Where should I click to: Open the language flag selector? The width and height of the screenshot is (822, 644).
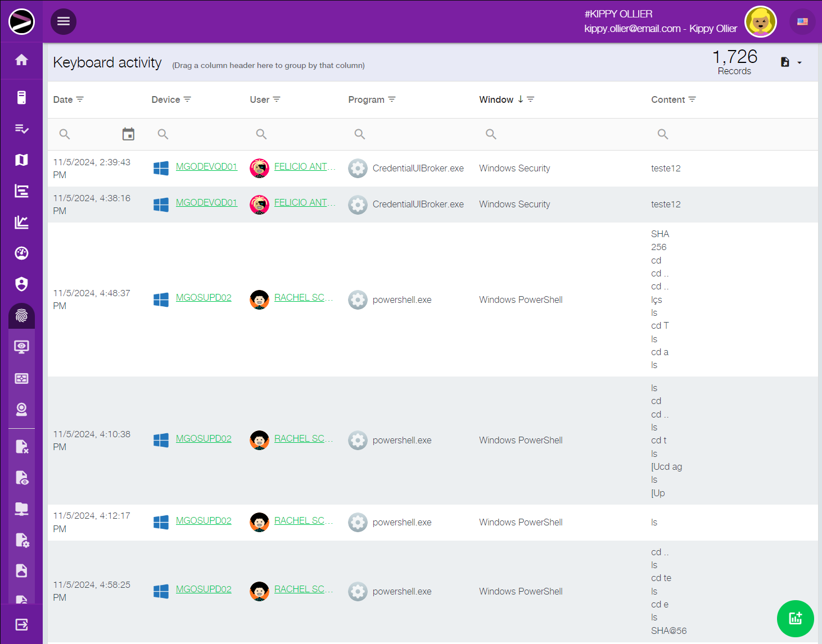(x=802, y=22)
